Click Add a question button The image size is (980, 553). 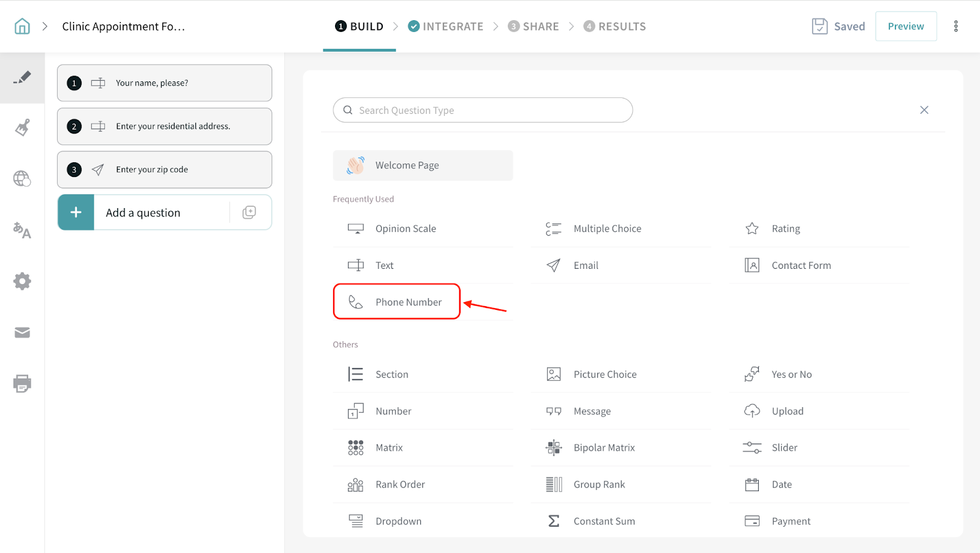click(x=143, y=213)
